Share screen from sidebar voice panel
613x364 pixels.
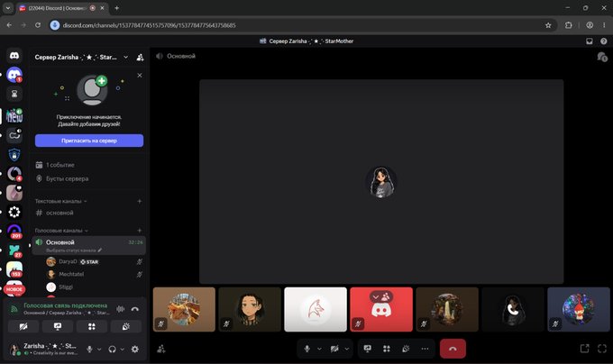click(x=58, y=326)
